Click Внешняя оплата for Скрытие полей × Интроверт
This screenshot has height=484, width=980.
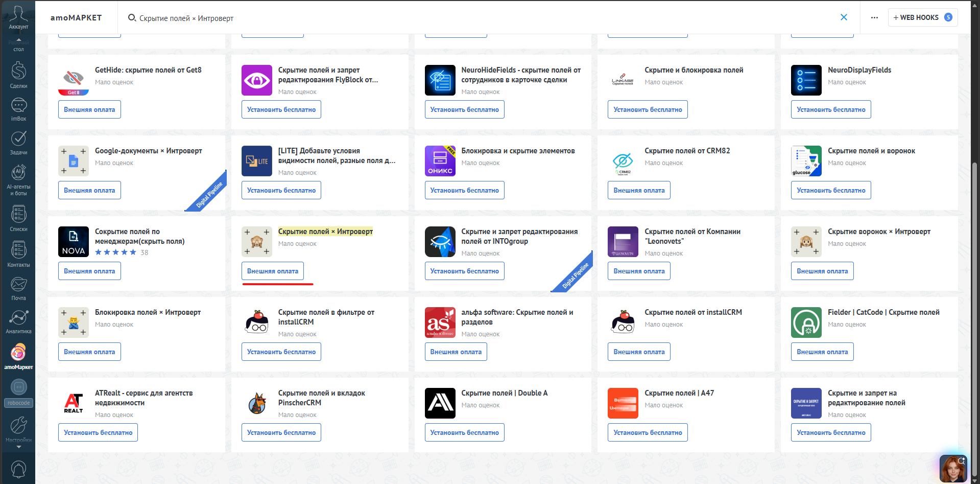pyautogui.click(x=273, y=271)
